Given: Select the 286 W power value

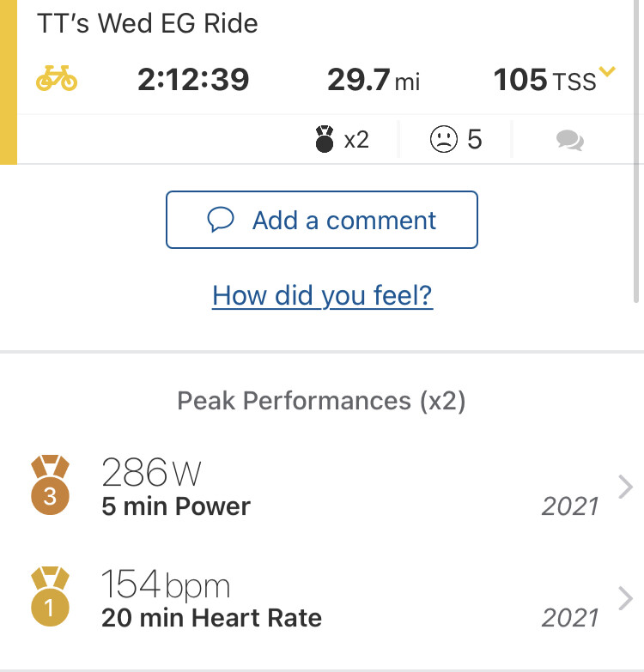Looking at the screenshot, I should point(150,472).
